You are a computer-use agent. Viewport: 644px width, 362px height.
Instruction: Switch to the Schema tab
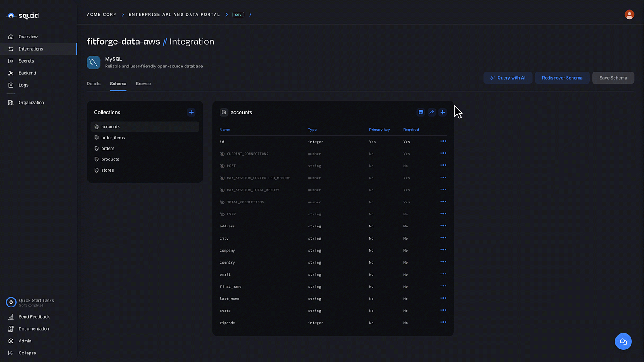118,84
